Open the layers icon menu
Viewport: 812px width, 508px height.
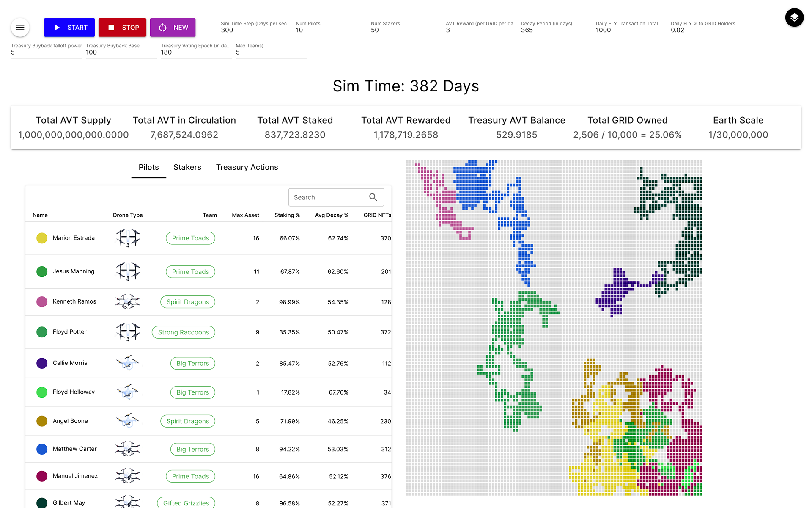794,17
